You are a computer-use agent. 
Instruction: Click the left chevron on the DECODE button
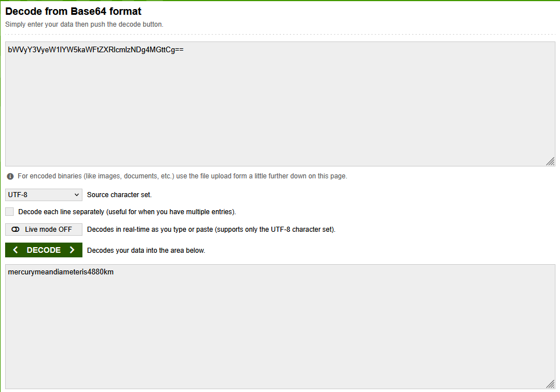click(x=15, y=250)
